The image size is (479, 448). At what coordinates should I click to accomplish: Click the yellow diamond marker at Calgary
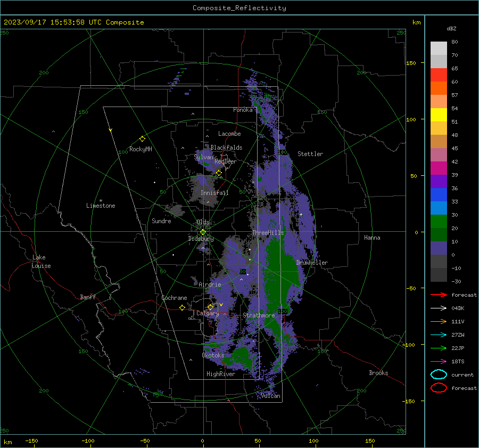pos(210,307)
